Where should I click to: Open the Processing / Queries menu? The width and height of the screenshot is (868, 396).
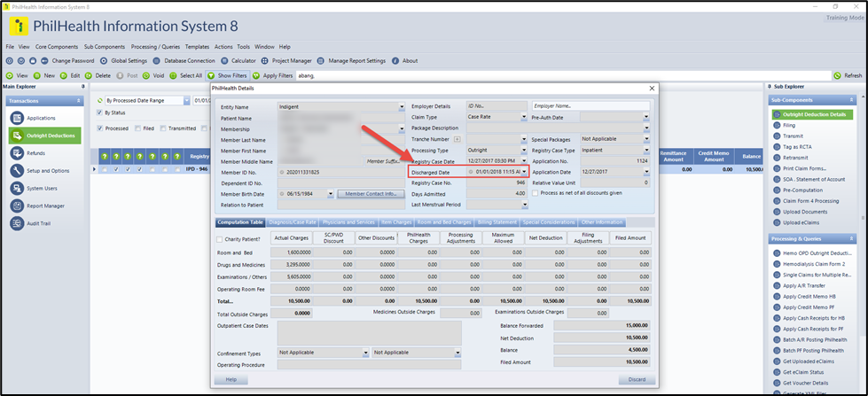pos(156,46)
